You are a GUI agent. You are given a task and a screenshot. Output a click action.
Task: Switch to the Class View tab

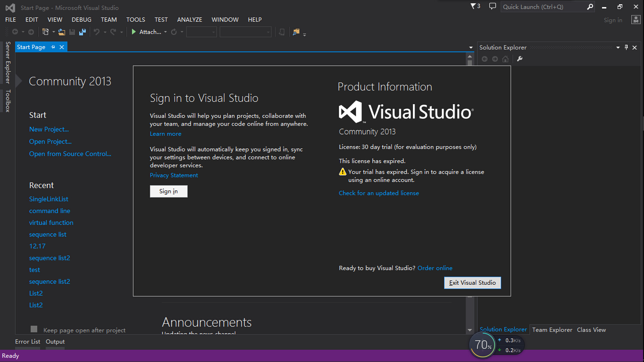[x=591, y=329]
